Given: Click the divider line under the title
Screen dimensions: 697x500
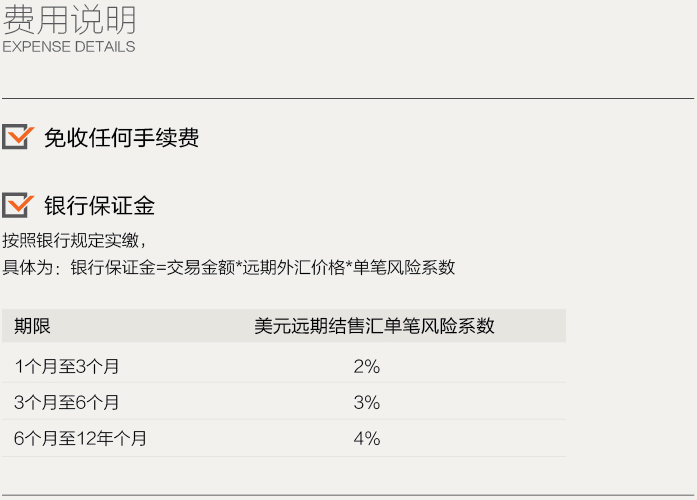Looking at the screenshot, I should (348, 98).
